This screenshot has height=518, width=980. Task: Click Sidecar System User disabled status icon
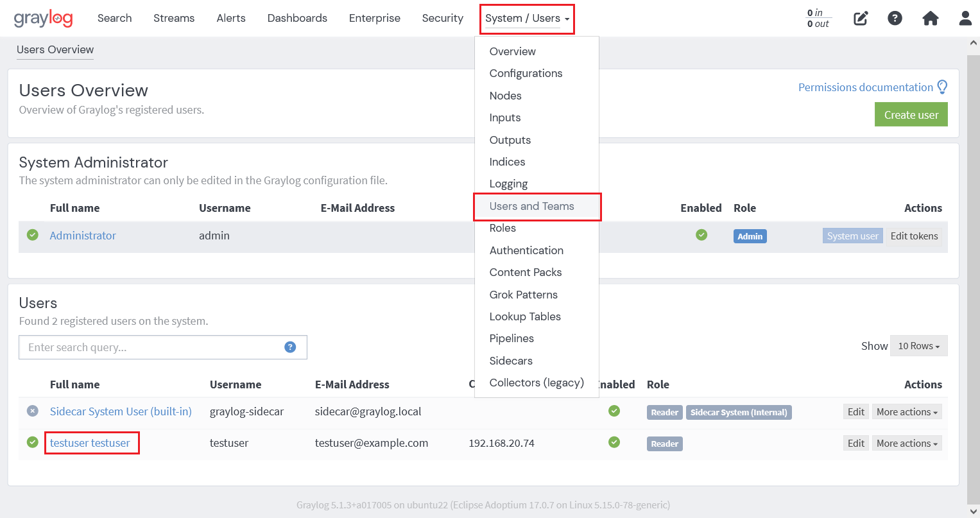pos(33,411)
